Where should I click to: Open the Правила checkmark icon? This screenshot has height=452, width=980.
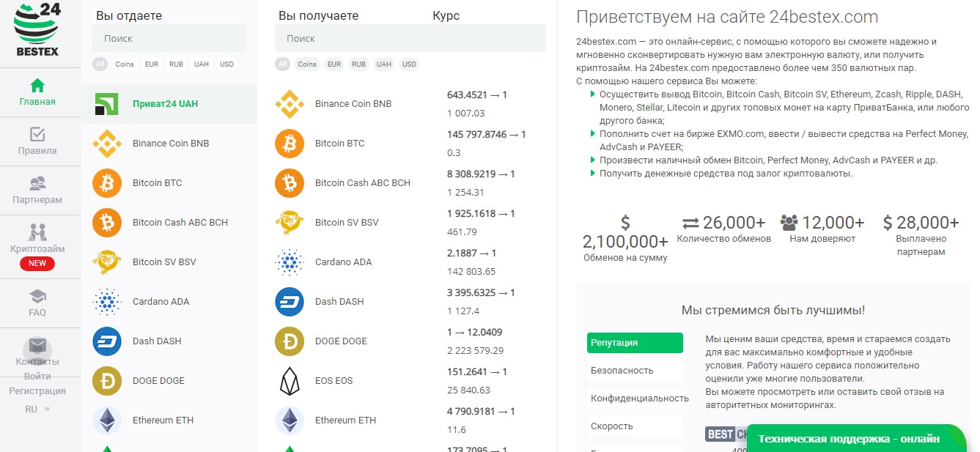[37, 135]
